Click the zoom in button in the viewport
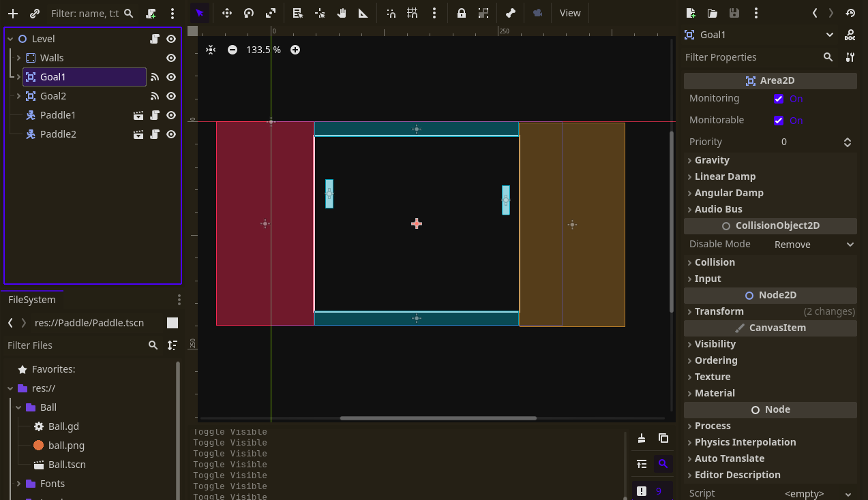 click(295, 49)
